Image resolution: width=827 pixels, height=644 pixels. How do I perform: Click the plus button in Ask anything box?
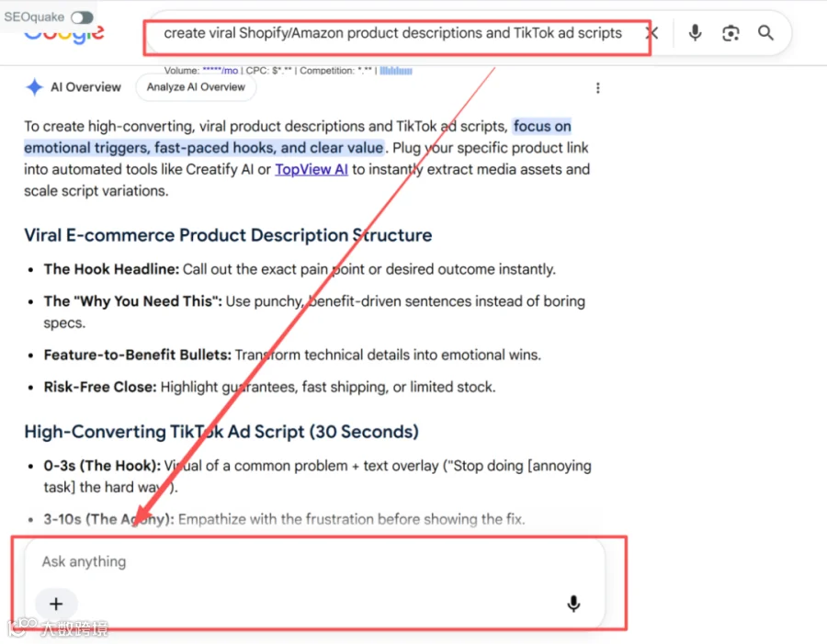click(x=56, y=604)
